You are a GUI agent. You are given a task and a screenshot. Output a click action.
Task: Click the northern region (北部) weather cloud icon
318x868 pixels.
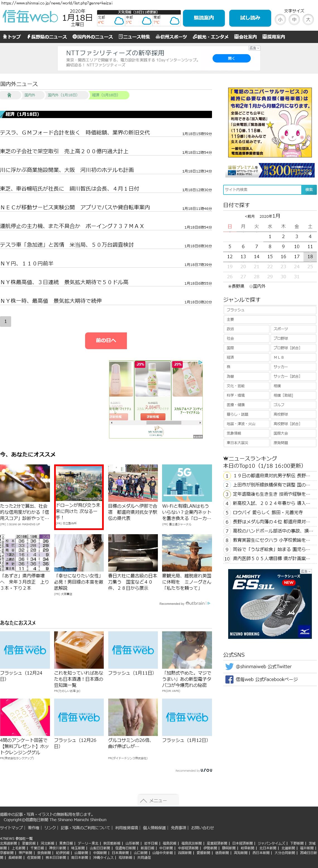119,21
